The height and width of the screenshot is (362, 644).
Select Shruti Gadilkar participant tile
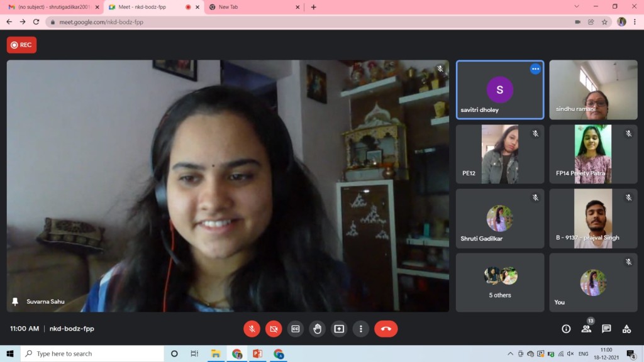(x=500, y=218)
